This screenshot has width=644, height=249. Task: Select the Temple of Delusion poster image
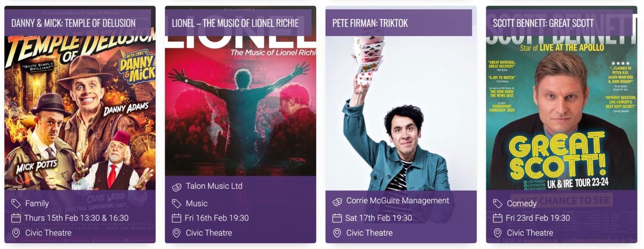[x=80, y=113]
